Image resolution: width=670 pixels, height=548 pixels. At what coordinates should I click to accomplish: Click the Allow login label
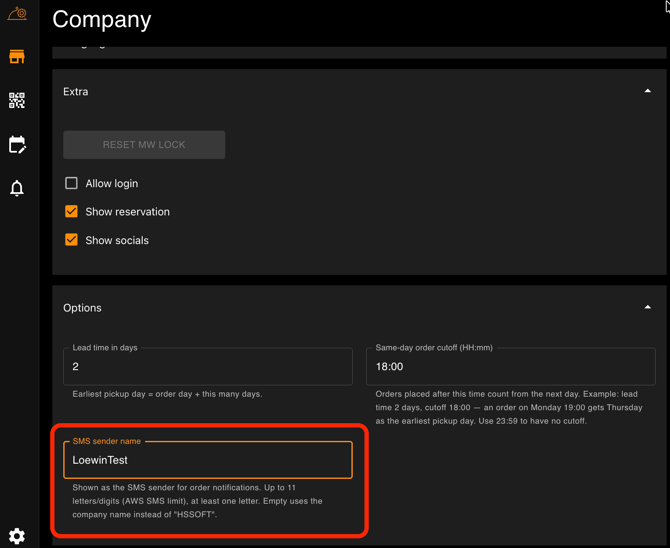click(x=112, y=183)
